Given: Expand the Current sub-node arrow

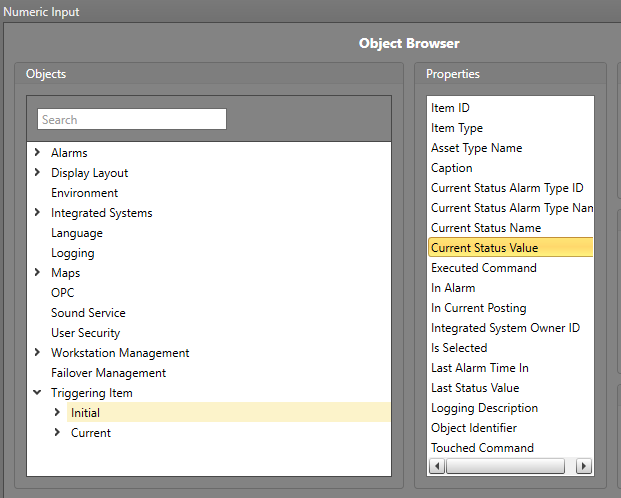Looking at the screenshot, I should click(x=57, y=433).
